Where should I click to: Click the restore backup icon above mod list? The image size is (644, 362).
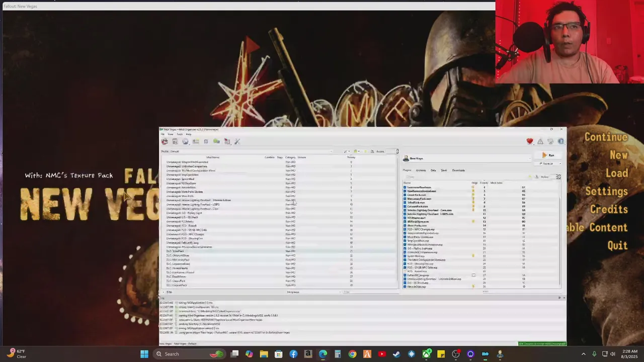(x=366, y=151)
